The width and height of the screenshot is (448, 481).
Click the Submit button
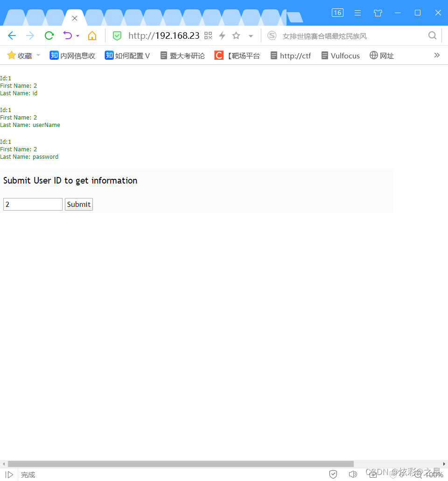tap(78, 204)
